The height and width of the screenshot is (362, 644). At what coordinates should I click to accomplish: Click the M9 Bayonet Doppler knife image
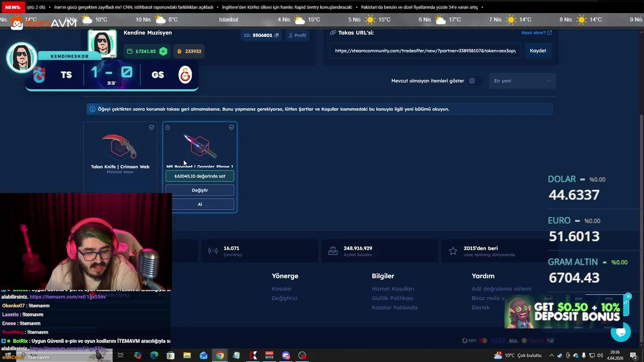click(x=200, y=146)
